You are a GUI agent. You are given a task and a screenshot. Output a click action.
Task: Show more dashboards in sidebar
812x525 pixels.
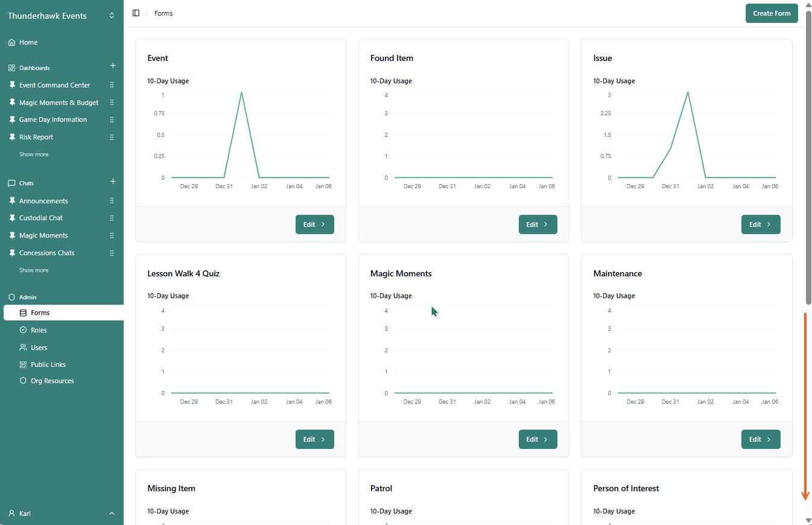click(34, 154)
